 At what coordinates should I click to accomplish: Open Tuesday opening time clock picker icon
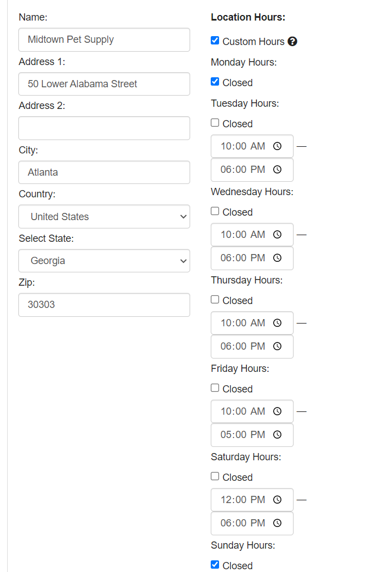click(x=277, y=146)
